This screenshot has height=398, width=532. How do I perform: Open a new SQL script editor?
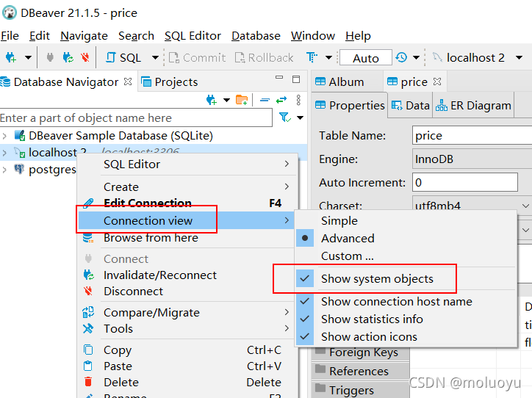tap(123, 57)
